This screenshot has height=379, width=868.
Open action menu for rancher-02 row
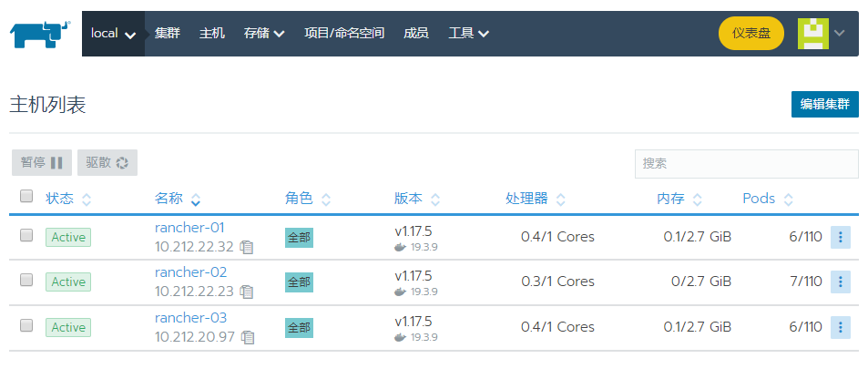841,282
